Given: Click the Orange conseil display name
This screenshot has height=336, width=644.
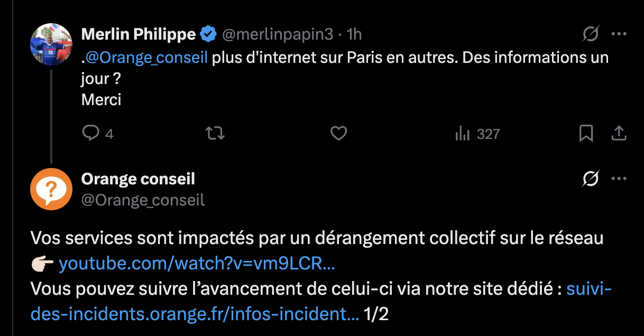Looking at the screenshot, I should [138, 179].
